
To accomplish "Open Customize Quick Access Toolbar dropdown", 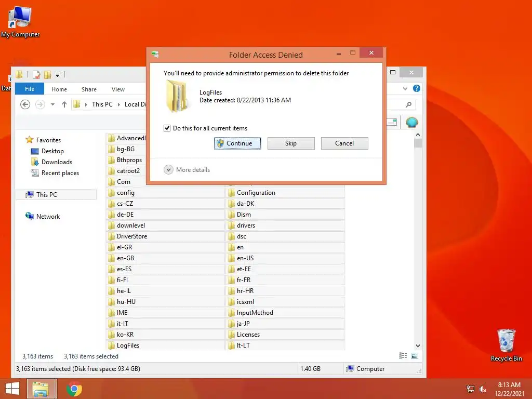I will tap(57, 75).
